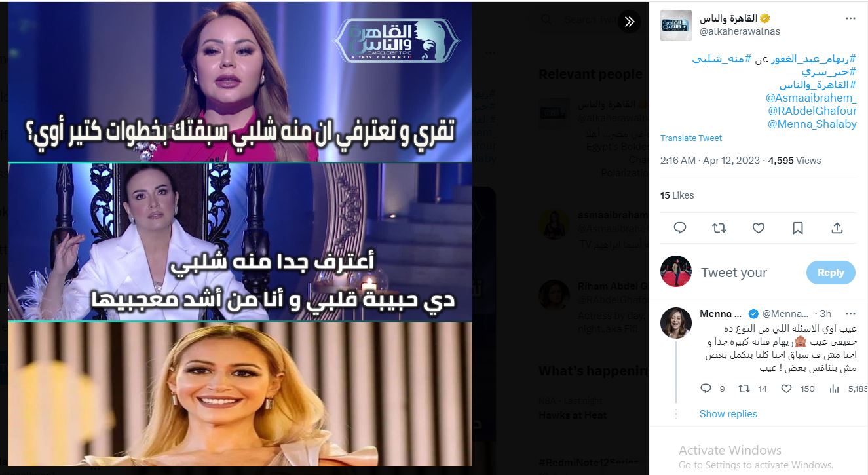Click the reply speech-bubble icon under the main tweet

(x=680, y=228)
